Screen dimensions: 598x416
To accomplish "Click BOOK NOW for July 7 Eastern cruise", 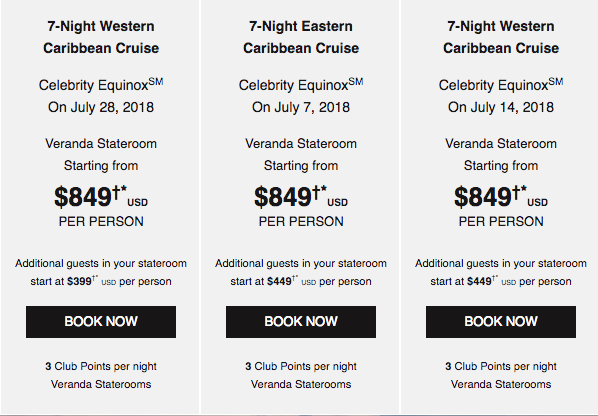I will click(301, 322).
